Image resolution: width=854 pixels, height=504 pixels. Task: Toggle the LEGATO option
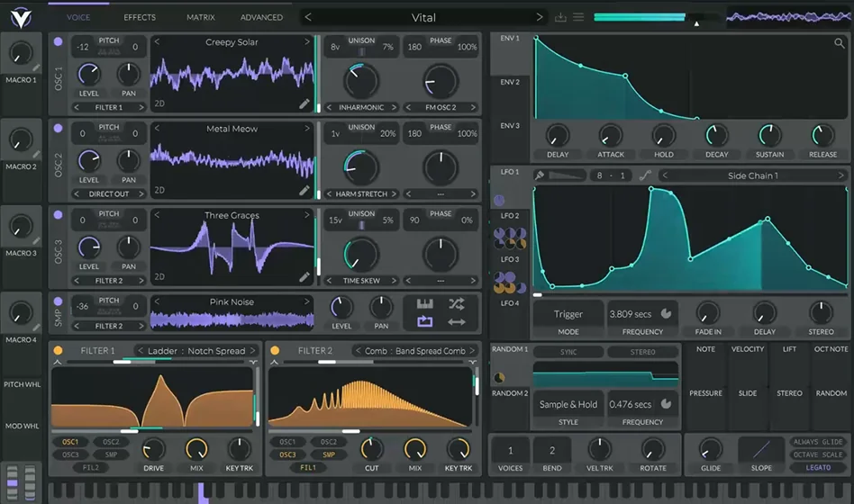[x=818, y=467]
